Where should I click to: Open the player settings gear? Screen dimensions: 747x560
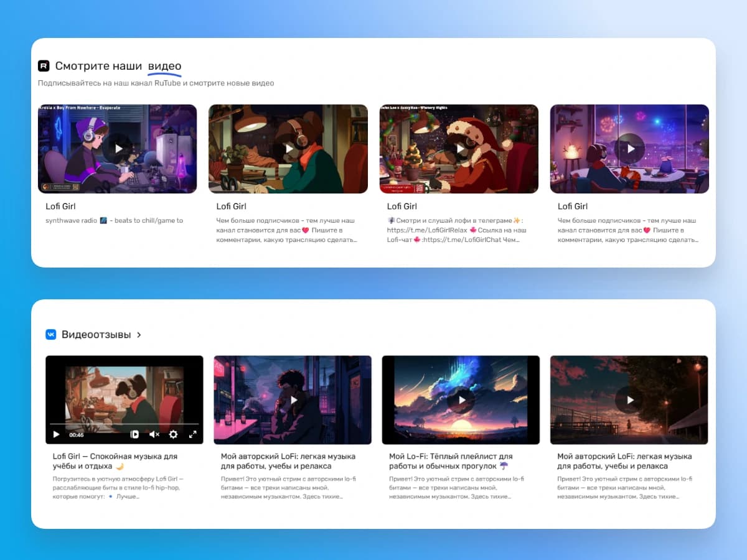point(174,434)
